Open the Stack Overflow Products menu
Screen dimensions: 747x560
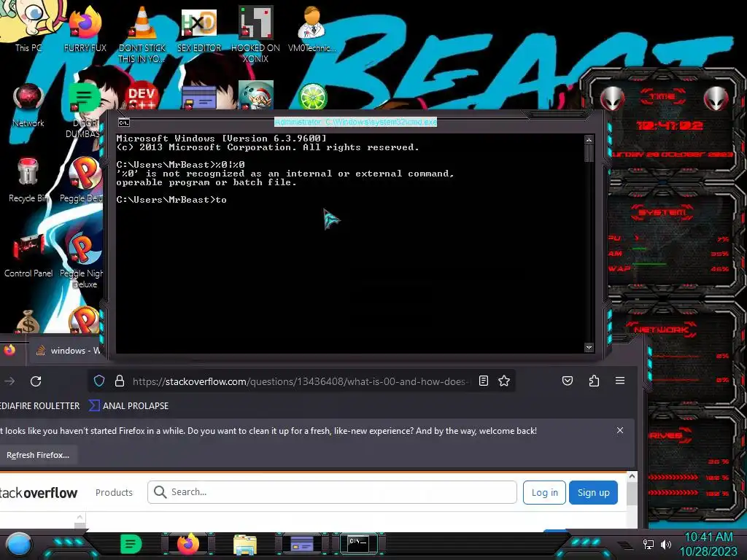coord(114,492)
